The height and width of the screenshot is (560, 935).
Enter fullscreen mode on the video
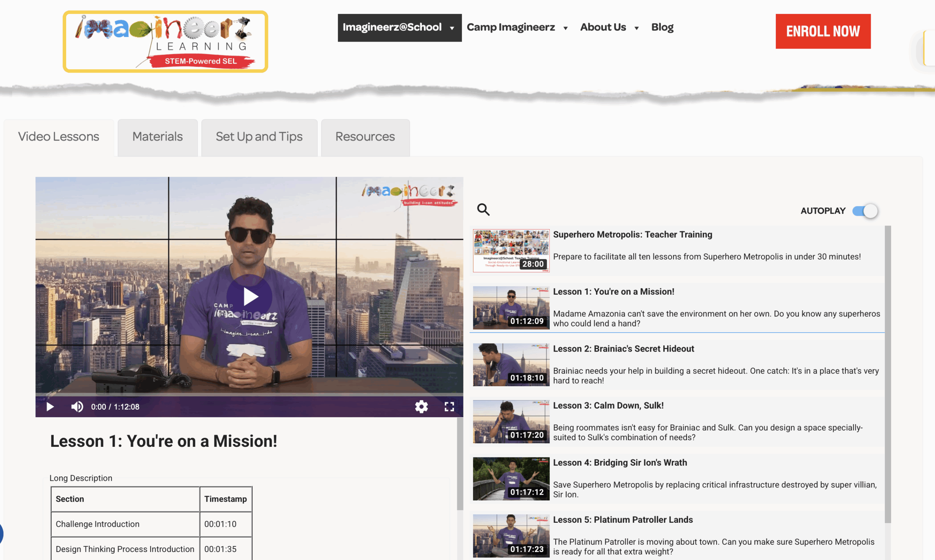[449, 406]
